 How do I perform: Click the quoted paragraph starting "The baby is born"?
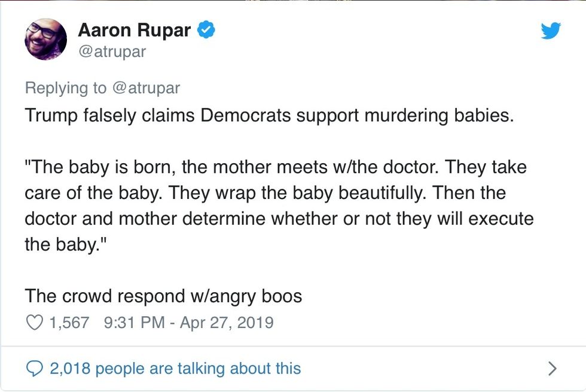pos(275,193)
